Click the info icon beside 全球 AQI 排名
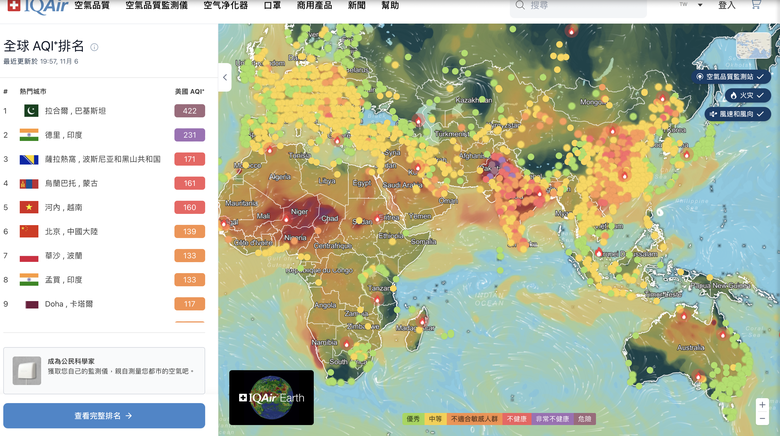780x436 pixels. coord(94,47)
